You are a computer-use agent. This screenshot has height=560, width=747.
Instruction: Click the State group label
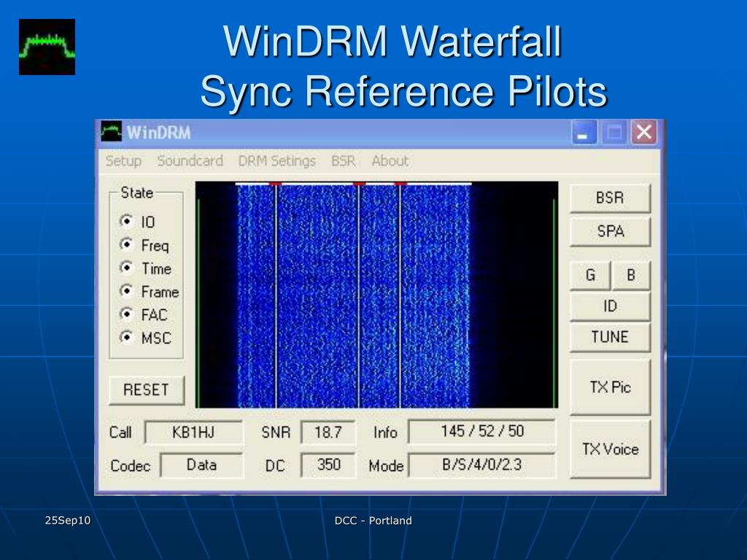click(136, 192)
